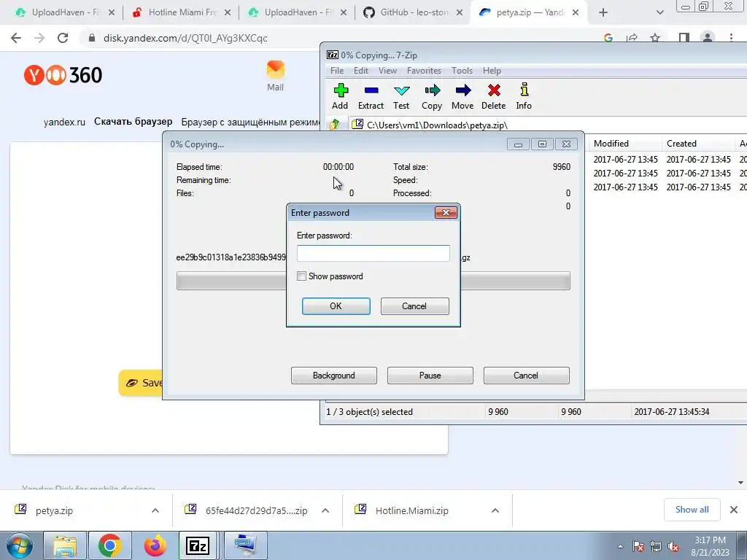Click Chrome forward navigation arrow

click(39, 38)
